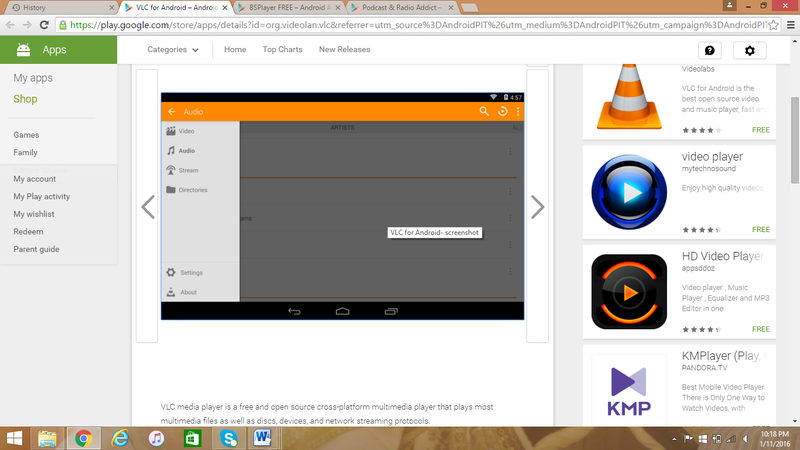Show hidden system tray icons
Viewport: 800px width, 450px height.
click(674, 439)
